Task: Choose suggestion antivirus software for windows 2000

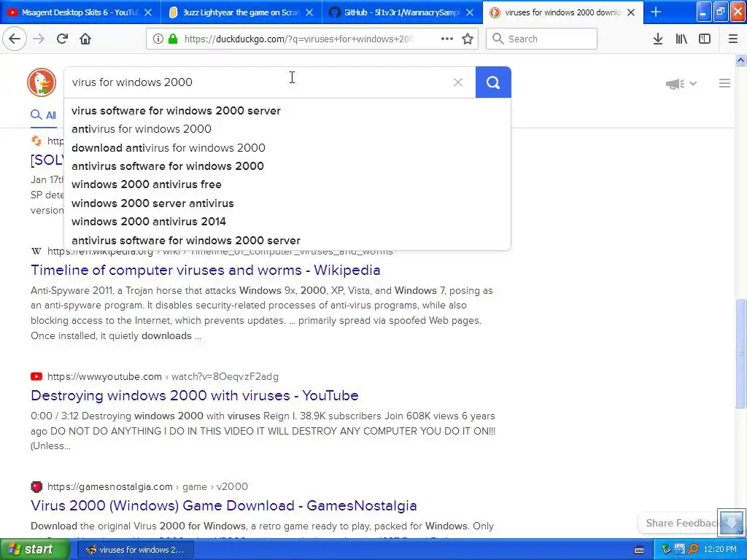Action: (287, 166)
